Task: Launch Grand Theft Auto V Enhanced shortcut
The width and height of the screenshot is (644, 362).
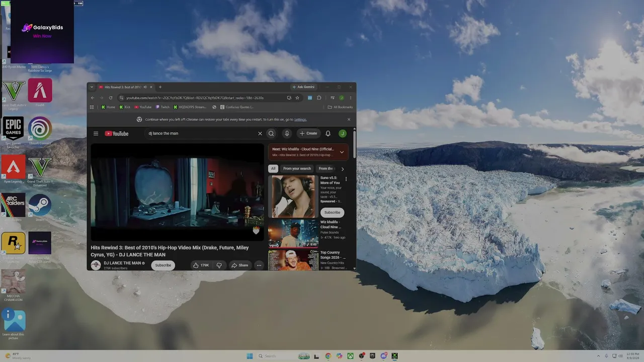Action: [40, 171]
